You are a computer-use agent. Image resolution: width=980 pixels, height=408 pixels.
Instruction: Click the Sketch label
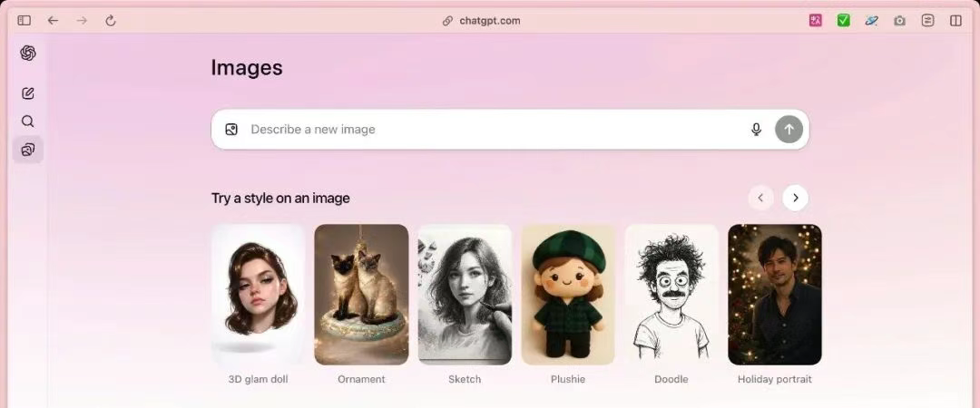coord(465,379)
